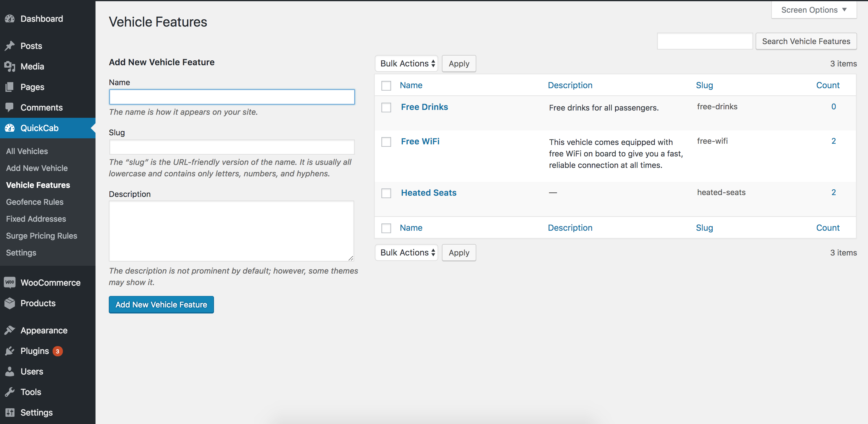Click inside the Name input field
Image resolution: width=868 pixels, height=424 pixels.
232,97
